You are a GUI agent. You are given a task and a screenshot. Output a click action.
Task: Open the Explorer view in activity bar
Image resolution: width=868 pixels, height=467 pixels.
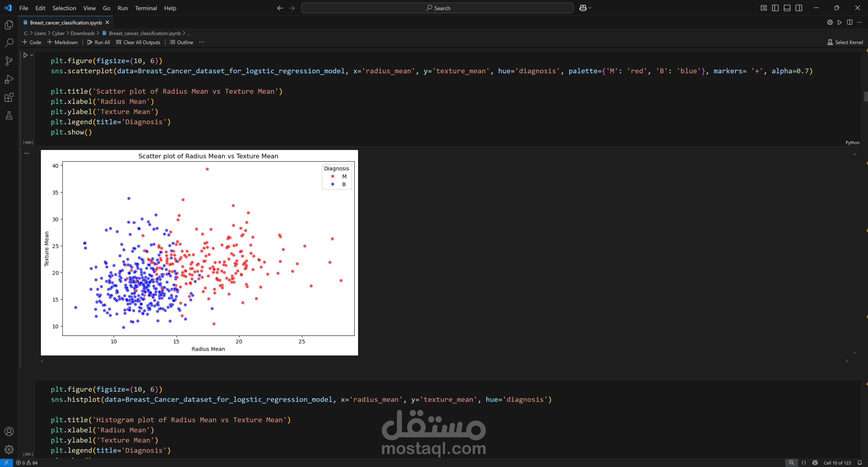[9, 25]
